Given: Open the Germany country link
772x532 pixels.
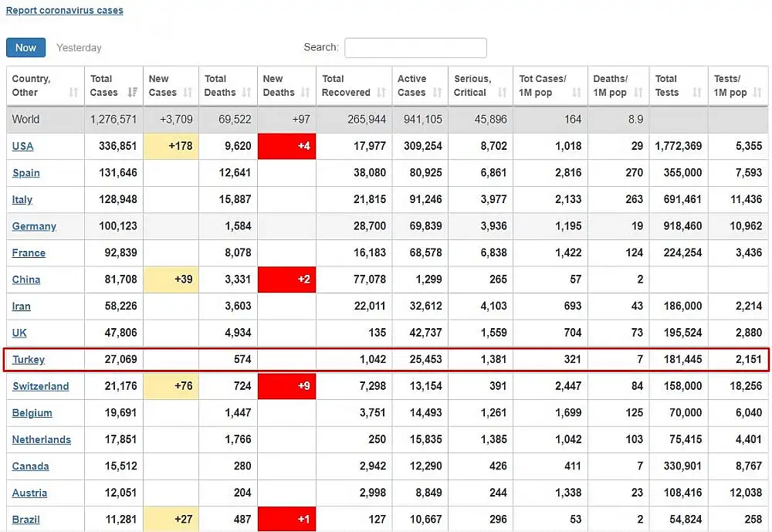Looking at the screenshot, I should click(x=34, y=226).
